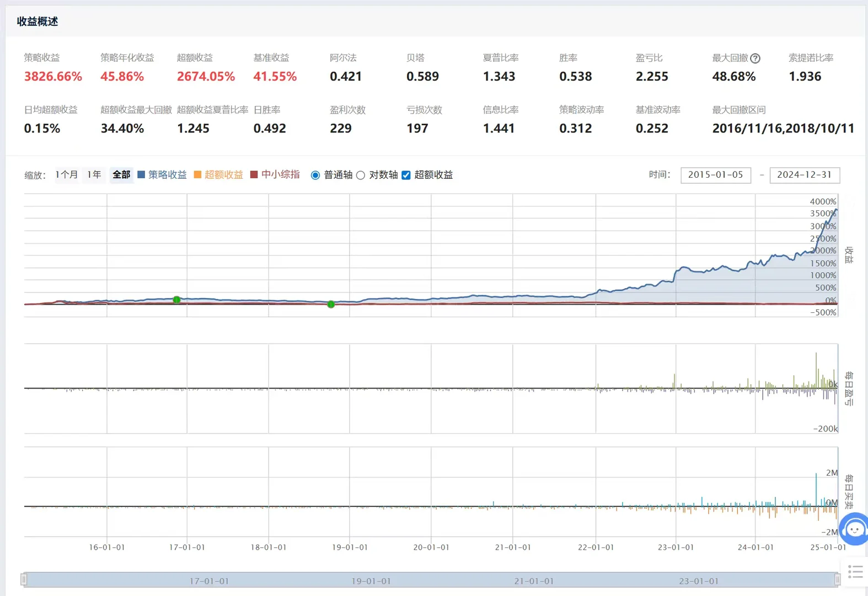The image size is (868, 596).
Task: Click the 策略波动率 value 0.312
Action: pos(575,128)
